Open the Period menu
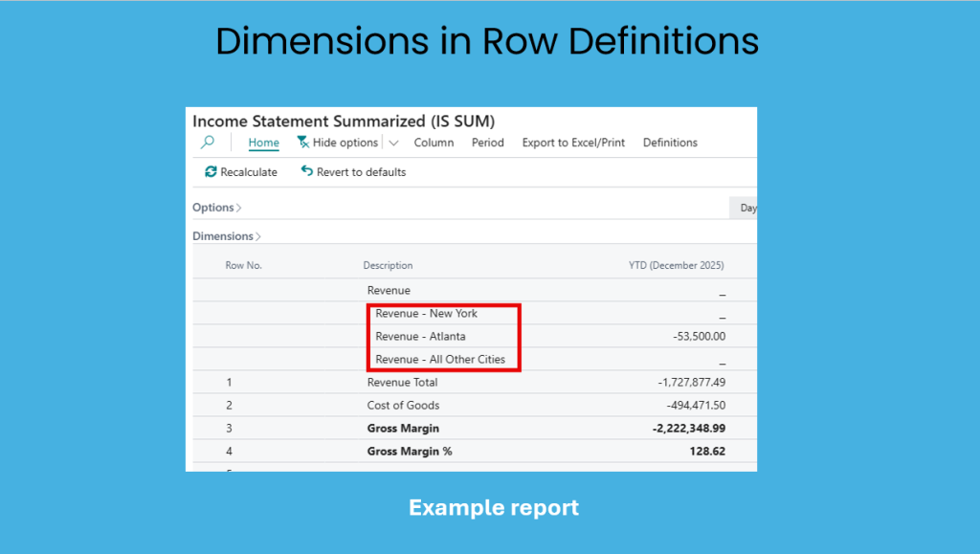This screenshot has height=554, width=980. 487,143
